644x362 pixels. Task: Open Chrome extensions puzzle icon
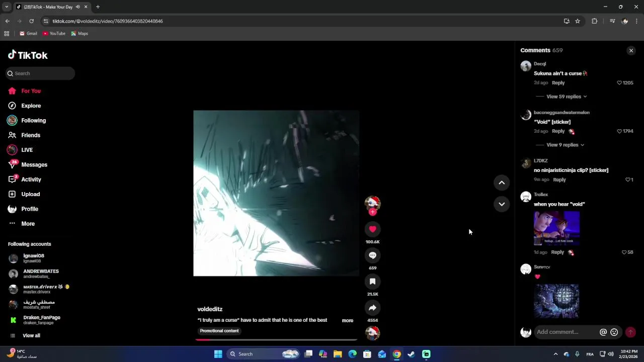point(594,21)
